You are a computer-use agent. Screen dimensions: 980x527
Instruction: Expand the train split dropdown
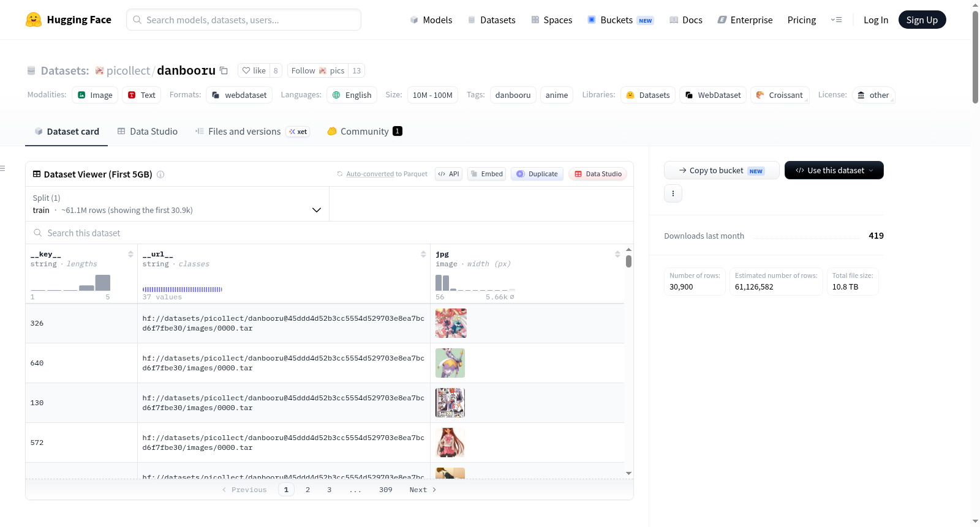click(177, 204)
